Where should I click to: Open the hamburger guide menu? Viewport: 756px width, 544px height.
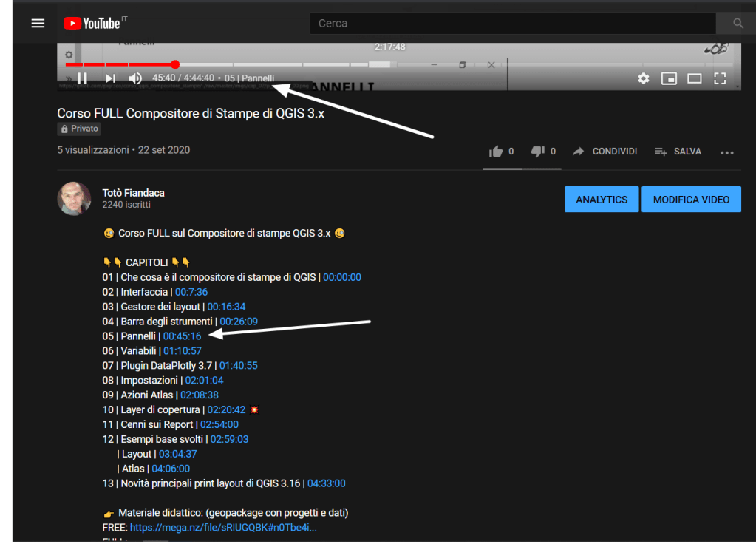(x=38, y=23)
